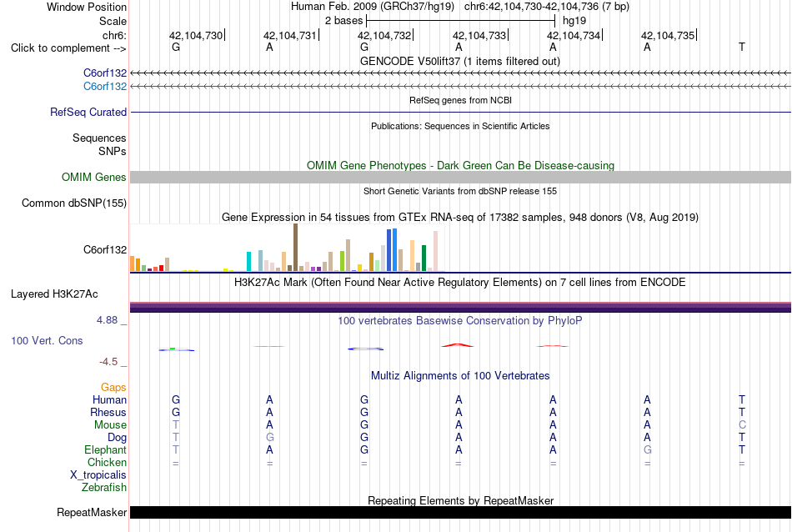Click the 100 Vert. Cons label
The height and width of the screenshot is (532, 792).
point(47,340)
